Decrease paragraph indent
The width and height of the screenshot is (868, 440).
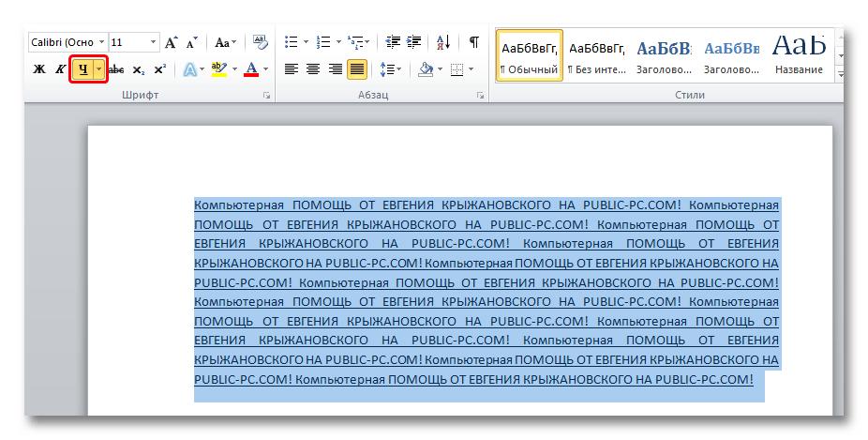pos(393,42)
